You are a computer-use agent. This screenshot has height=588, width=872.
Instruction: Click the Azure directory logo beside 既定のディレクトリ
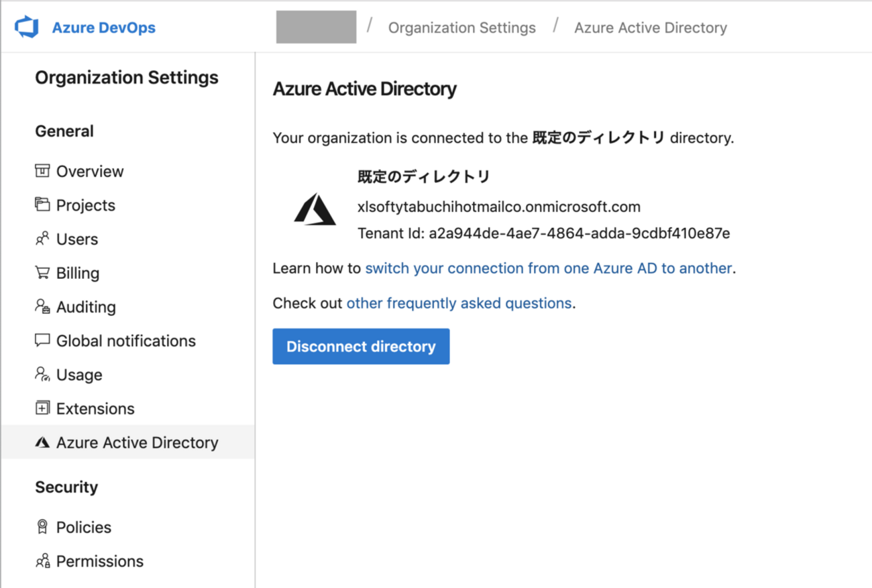(x=315, y=211)
